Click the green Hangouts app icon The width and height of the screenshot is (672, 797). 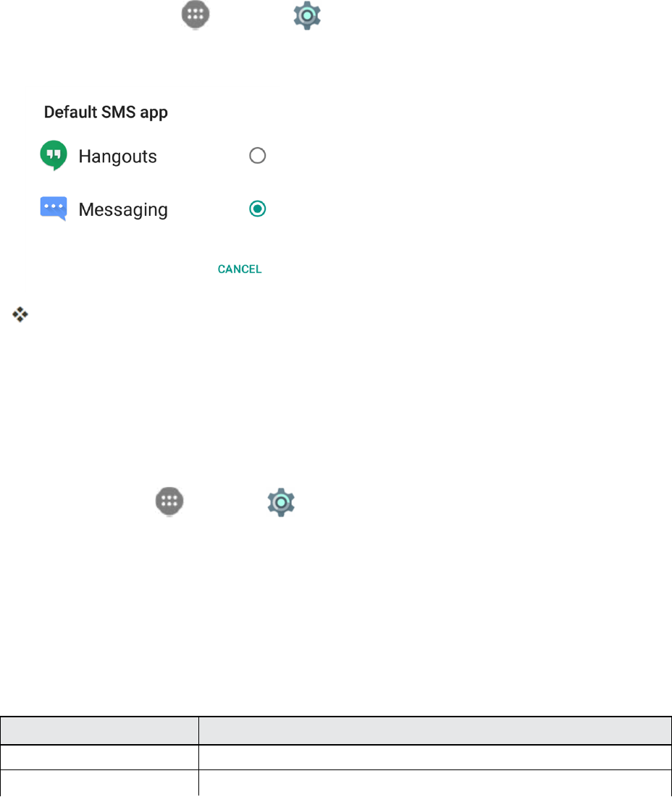pyautogui.click(x=54, y=156)
